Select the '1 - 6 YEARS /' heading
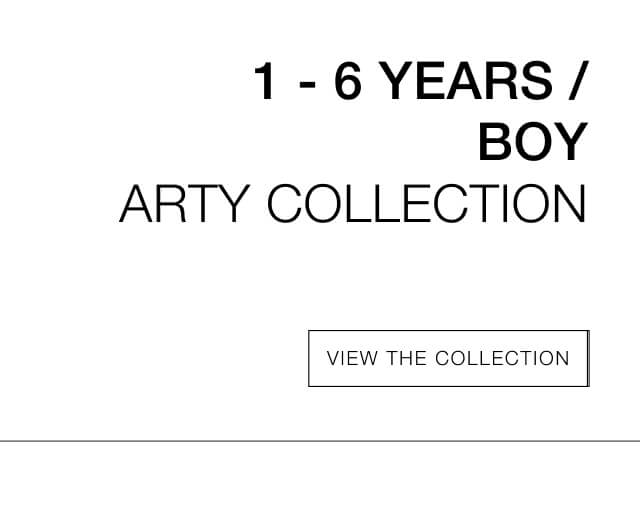The image size is (640, 510). 420,80
